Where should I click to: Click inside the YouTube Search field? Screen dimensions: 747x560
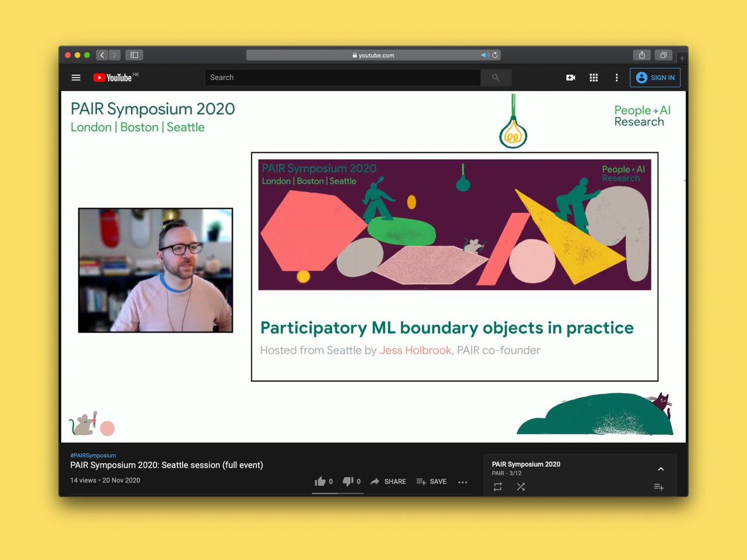[343, 78]
